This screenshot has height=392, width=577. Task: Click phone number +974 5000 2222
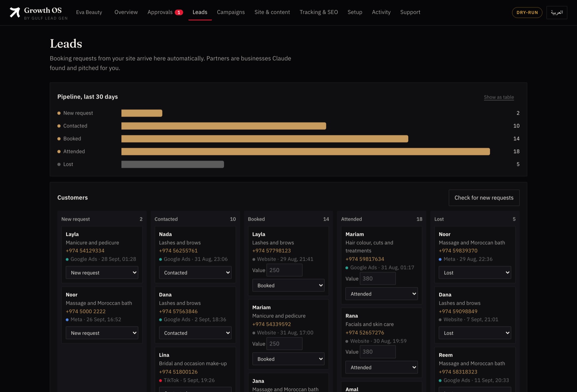click(x=86, y=311)
